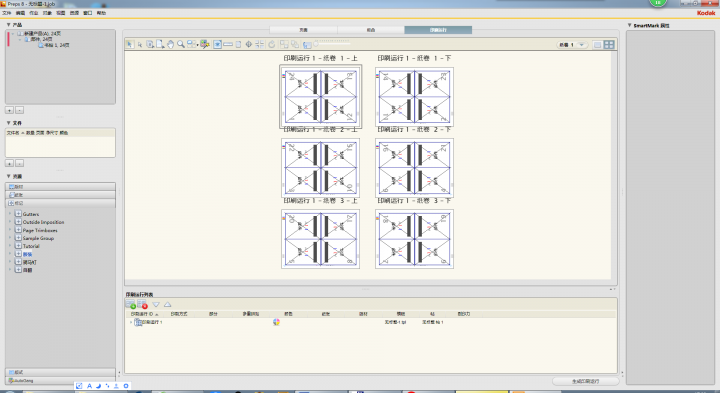Select the top-left press sheet thumbnail
Screen dimensions: 720x393
tap(321, 97)
